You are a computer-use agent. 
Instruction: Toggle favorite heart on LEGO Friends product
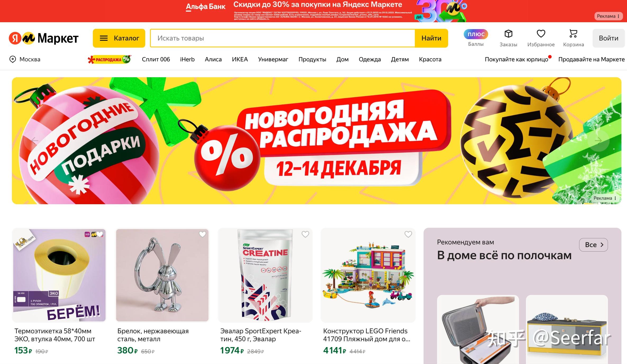tap(408, 234)
